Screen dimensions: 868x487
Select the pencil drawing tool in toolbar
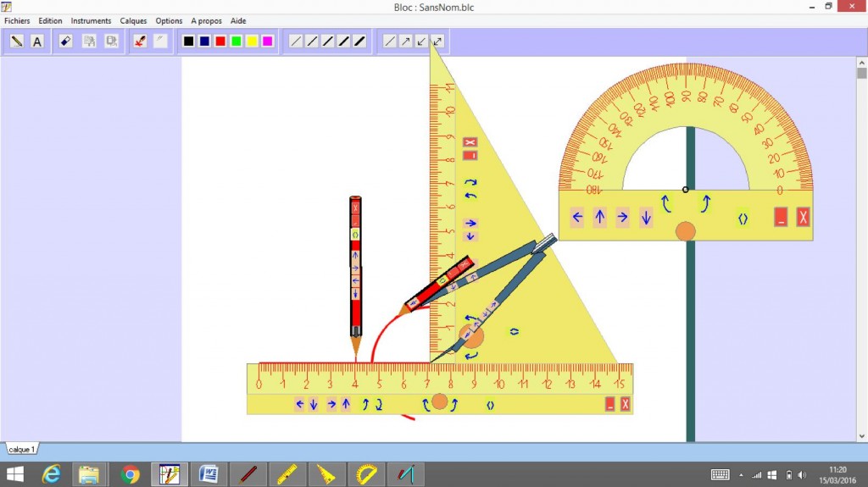(16, 41)
